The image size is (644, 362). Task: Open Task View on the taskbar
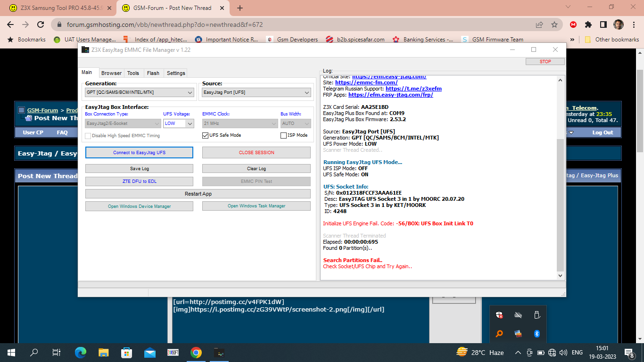57,352
